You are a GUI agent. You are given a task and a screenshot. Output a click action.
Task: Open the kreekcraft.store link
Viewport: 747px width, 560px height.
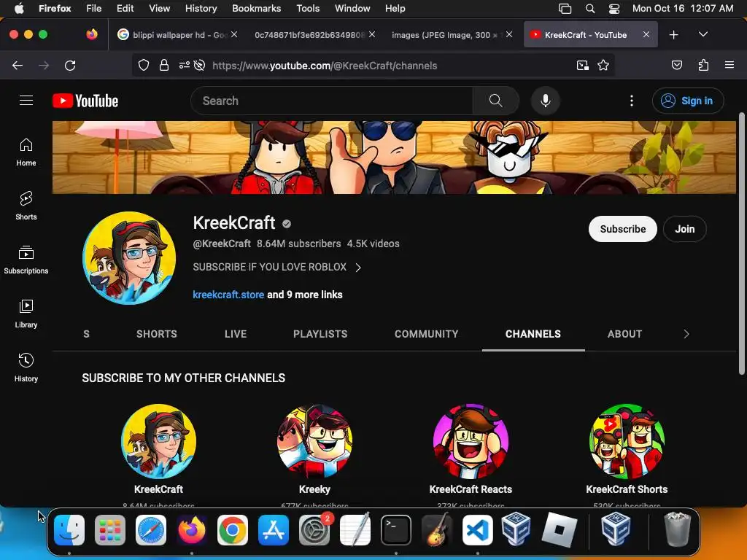click(x=228, y=295)
